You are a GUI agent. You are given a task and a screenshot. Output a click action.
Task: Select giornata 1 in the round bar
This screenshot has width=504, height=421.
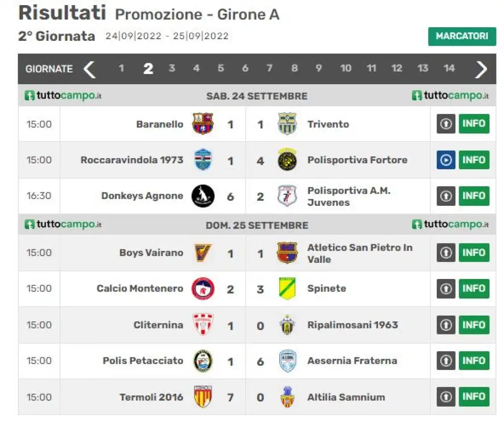121,68
